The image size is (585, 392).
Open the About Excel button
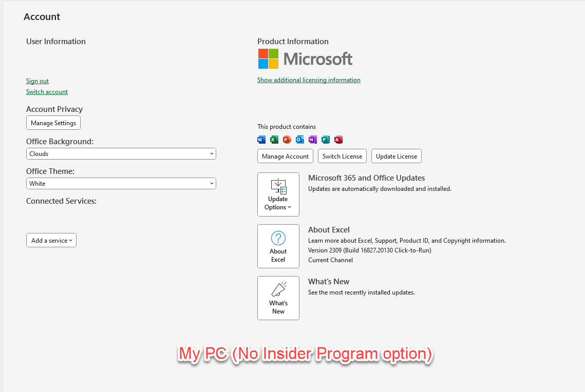(278, 246)
